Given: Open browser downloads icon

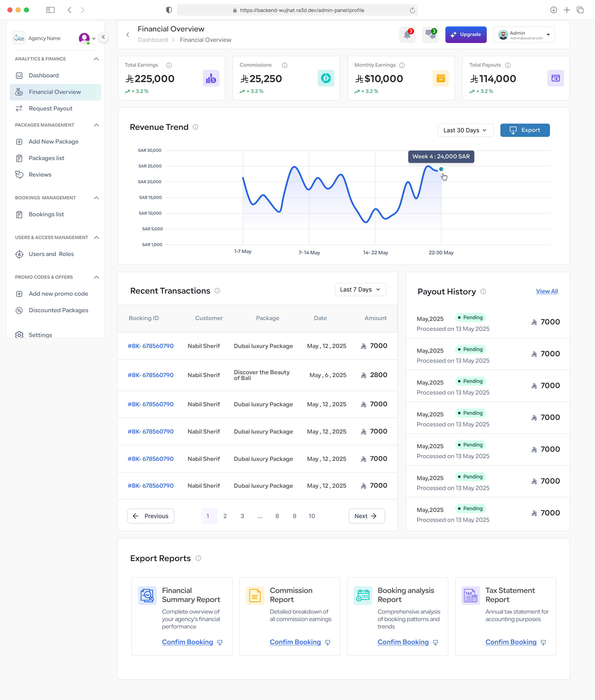Looking at the screenshot, I should coord(553,10).
